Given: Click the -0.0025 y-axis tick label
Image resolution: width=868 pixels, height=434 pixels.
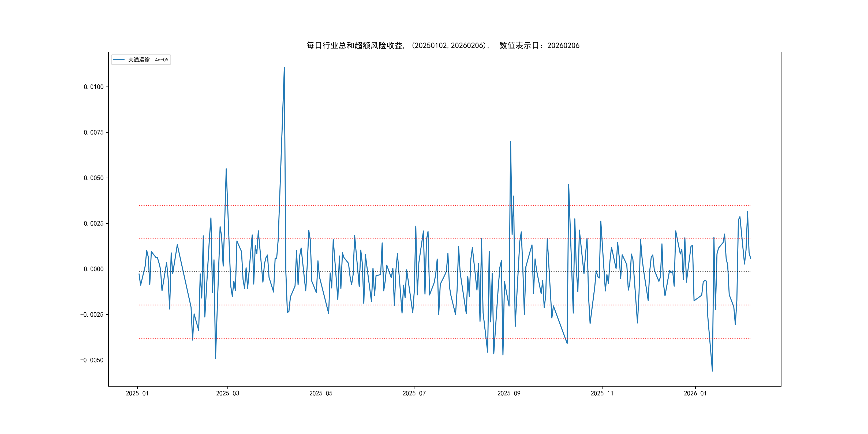Looking at the screenshot, I should (92, 314).
